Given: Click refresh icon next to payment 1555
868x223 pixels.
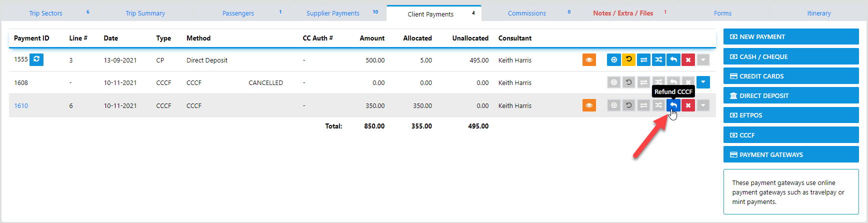Looking at the screenshot, I should pyautogui.click(x=36, y=59).
